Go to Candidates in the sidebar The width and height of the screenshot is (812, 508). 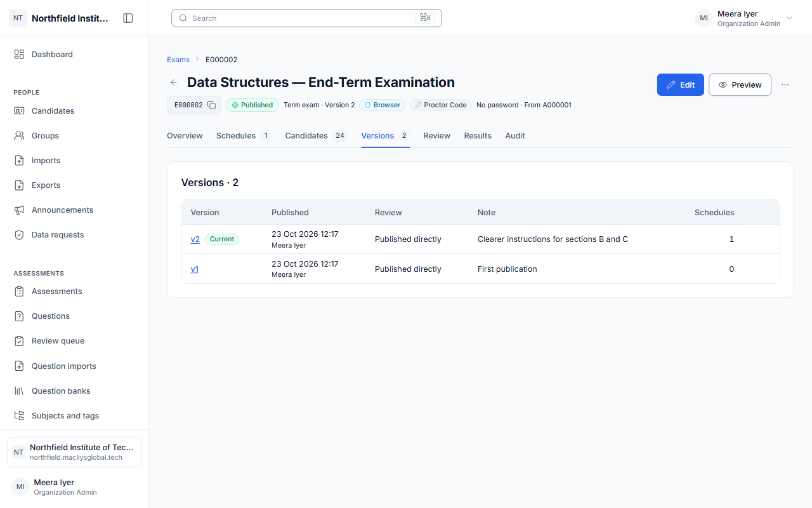pyautogui.click(x=74, y=110)
